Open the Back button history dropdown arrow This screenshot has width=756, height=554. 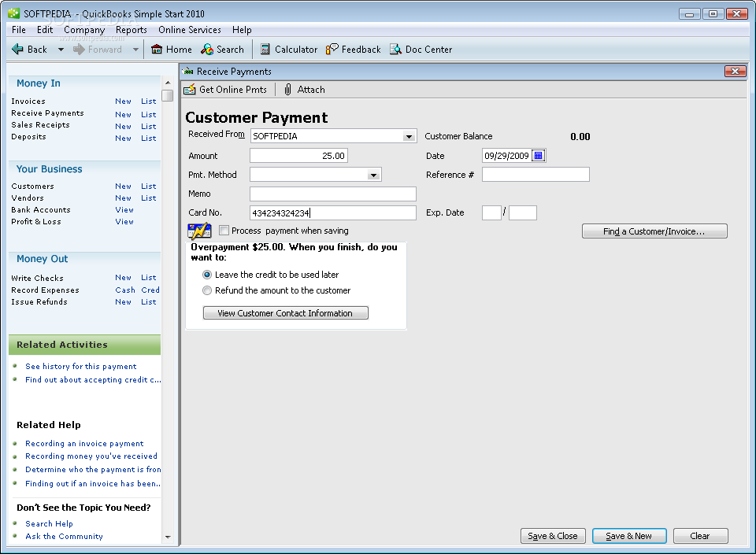(x=61, y=50)
